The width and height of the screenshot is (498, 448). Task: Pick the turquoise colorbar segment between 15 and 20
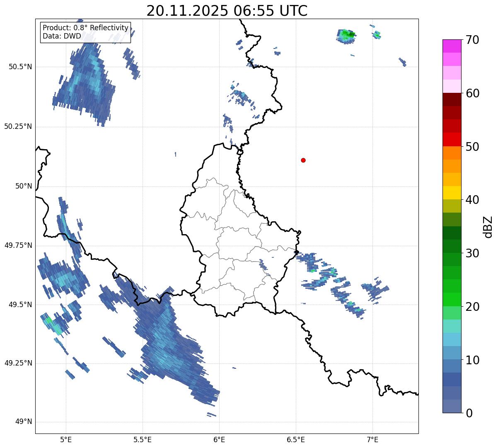452,326
